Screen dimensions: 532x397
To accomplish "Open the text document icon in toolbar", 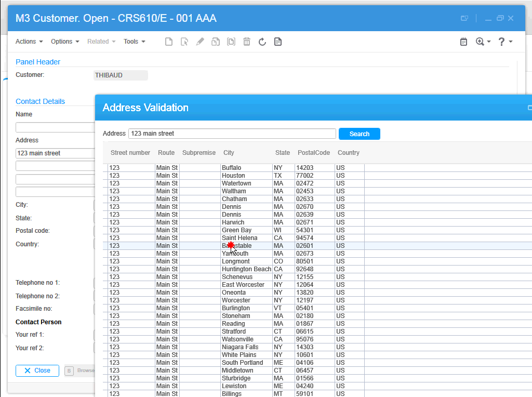I will [x=278, y=42].
